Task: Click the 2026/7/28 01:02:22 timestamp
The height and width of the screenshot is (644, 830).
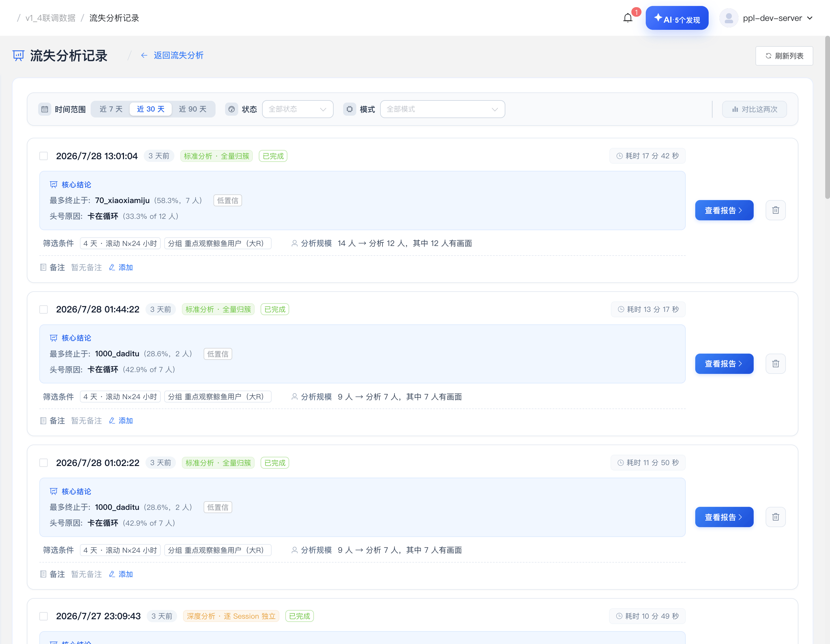Action: [x=98, y=463]
